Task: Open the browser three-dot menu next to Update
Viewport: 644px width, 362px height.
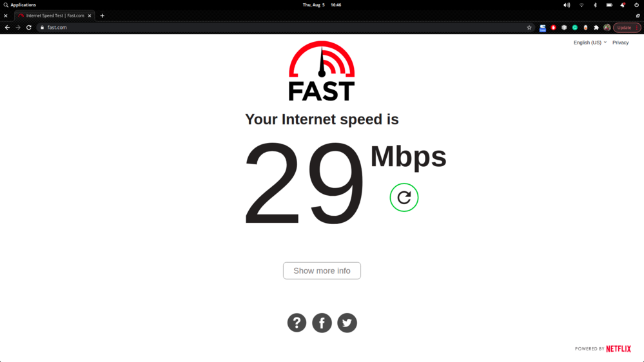Action: point(637,28)
